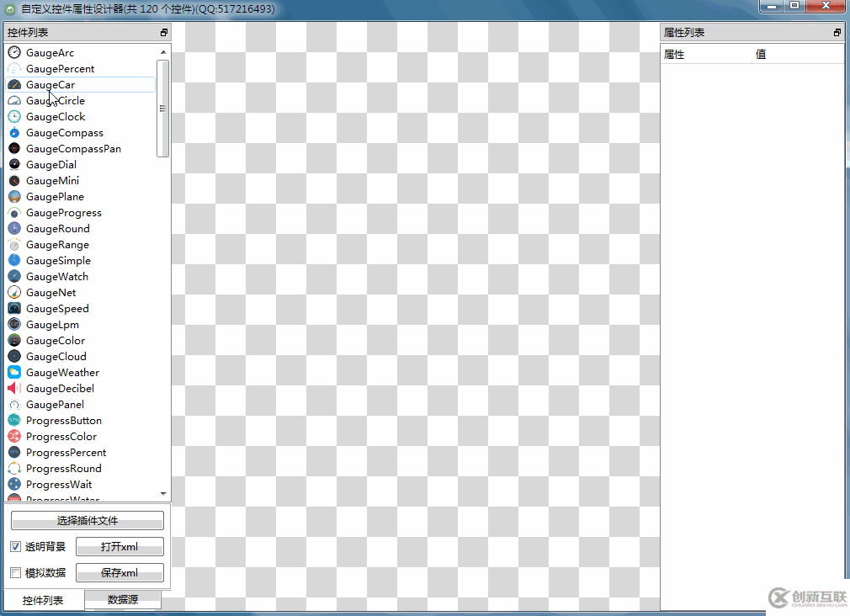Select the GaugeArc control icon
The width and height of the screenshot is (850, 616).
(x=14, y=53)
